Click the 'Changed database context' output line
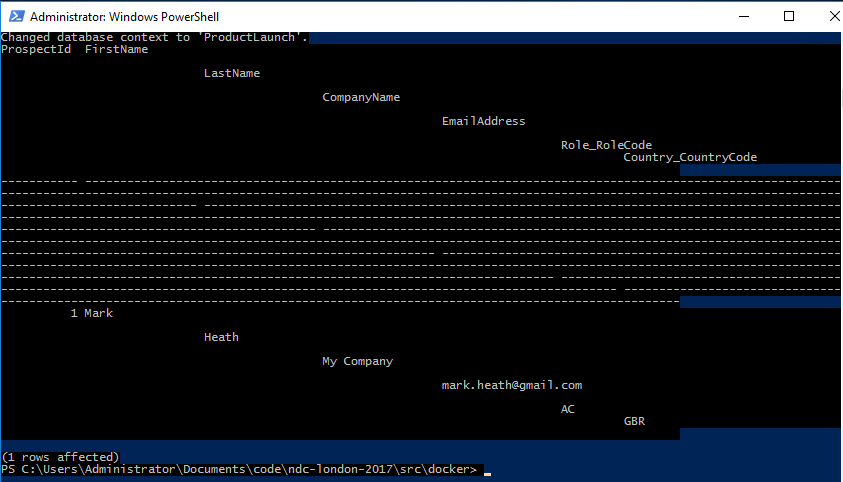Screen dimensions: 843x482 [x=155, y=37]
